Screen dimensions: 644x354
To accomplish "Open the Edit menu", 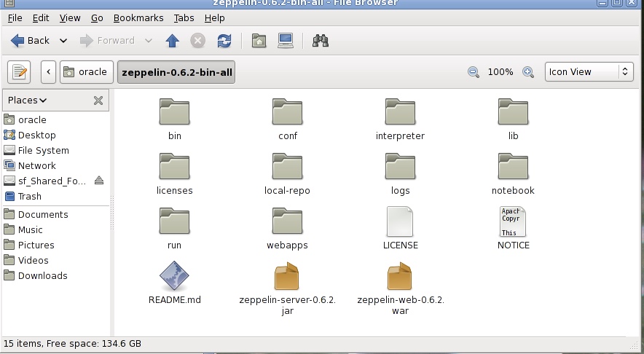I will click(41, 18).
